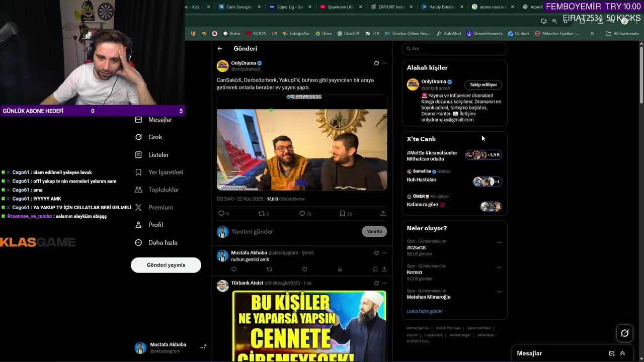Open Drive bookmark
This screenshot has width=644, height=362.
[x=323, y=34]
